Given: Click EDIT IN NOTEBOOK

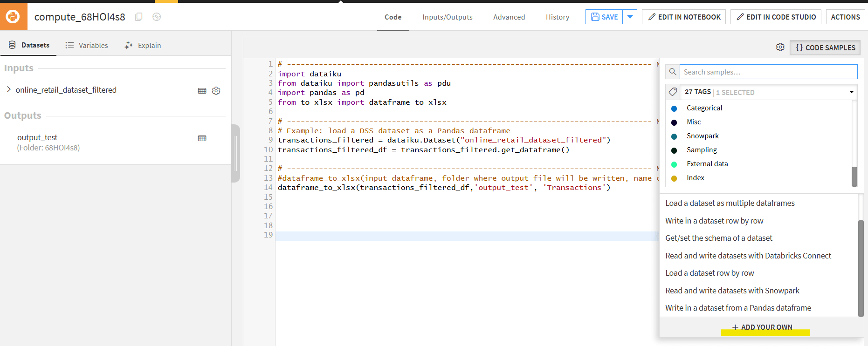Looking at the screenshot, I should [684, 17].
